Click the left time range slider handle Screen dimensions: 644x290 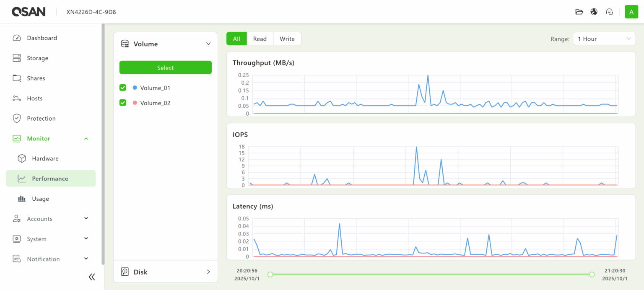(270, 274)
